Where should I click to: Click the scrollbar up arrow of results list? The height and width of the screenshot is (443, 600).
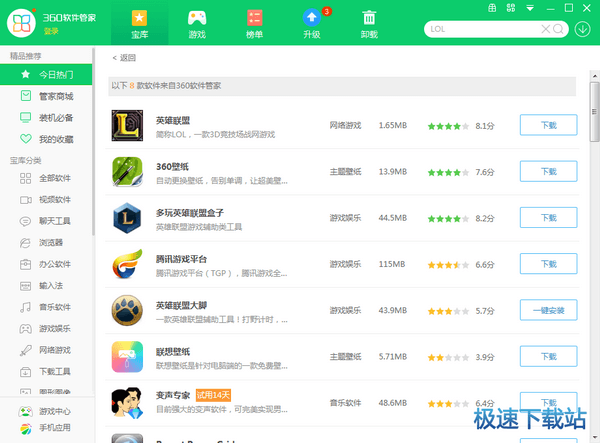point(595,76)
